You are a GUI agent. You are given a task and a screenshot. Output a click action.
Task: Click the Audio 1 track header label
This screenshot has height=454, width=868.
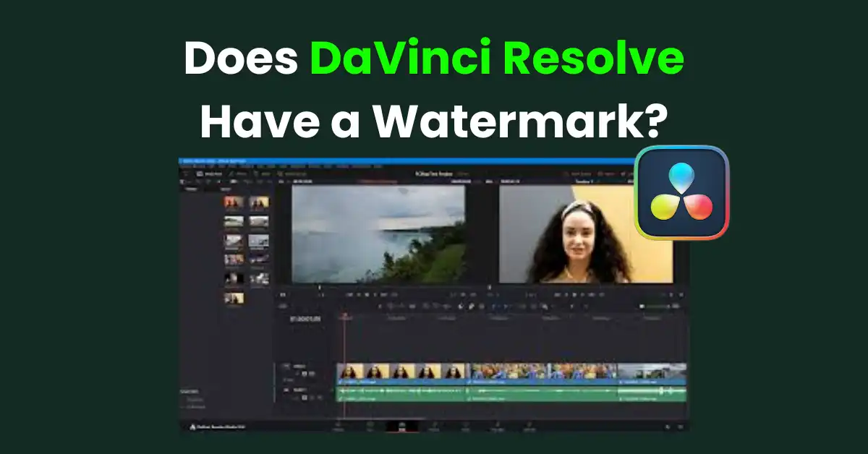click(298, 390)
